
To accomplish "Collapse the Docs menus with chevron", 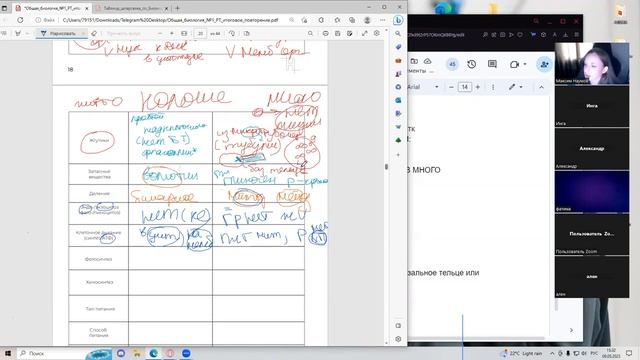I will coord(541,87).
